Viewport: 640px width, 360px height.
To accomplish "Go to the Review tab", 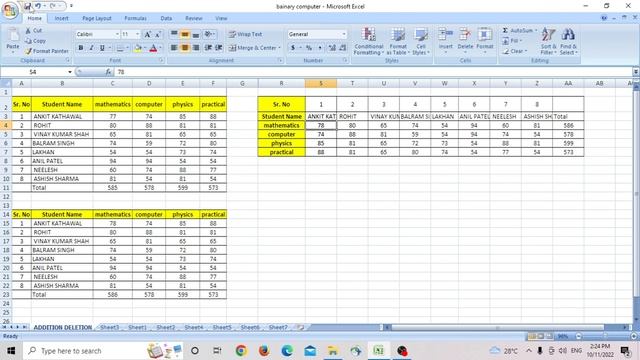I will pyautogui.click(x=193, y=18).
